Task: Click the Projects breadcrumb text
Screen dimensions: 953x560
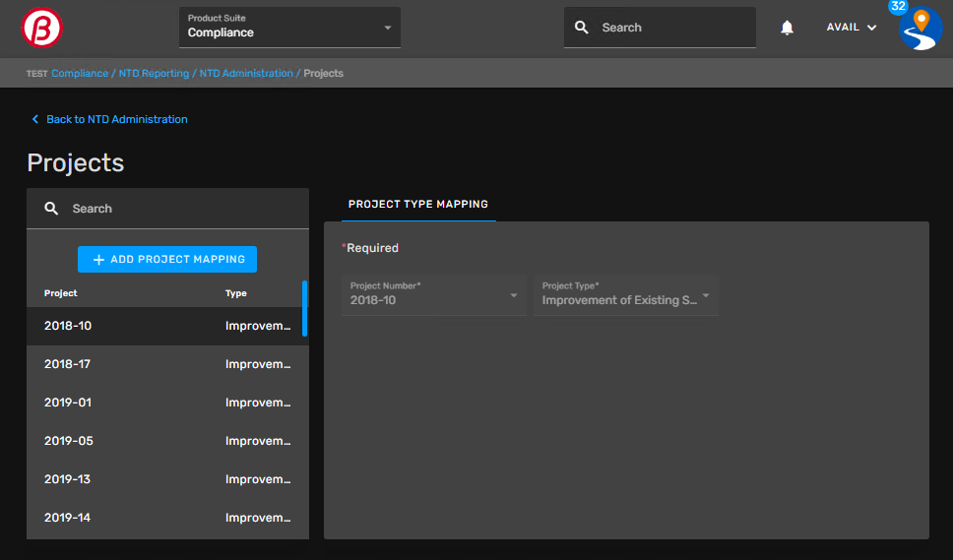Action: (x=323, y=73)
